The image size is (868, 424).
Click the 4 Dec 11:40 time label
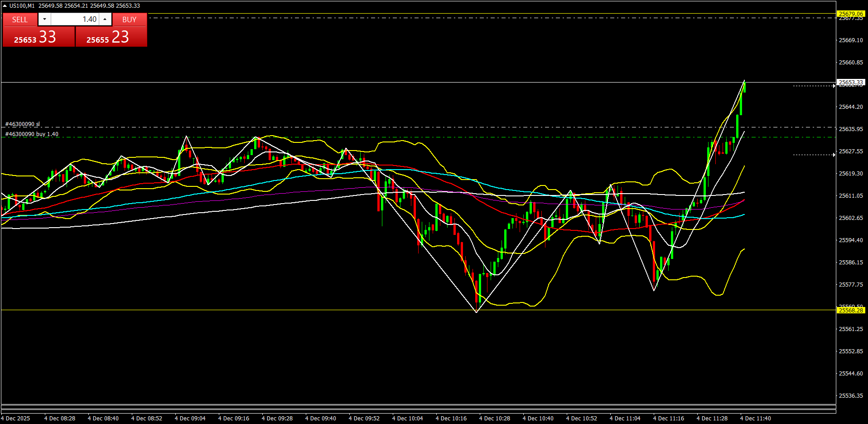click(x=755, y=419)
